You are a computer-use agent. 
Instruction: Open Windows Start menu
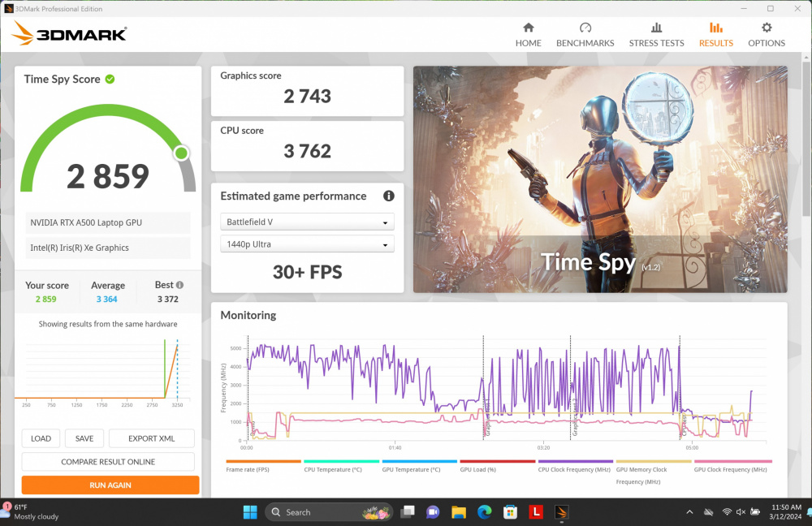[250, 512]
